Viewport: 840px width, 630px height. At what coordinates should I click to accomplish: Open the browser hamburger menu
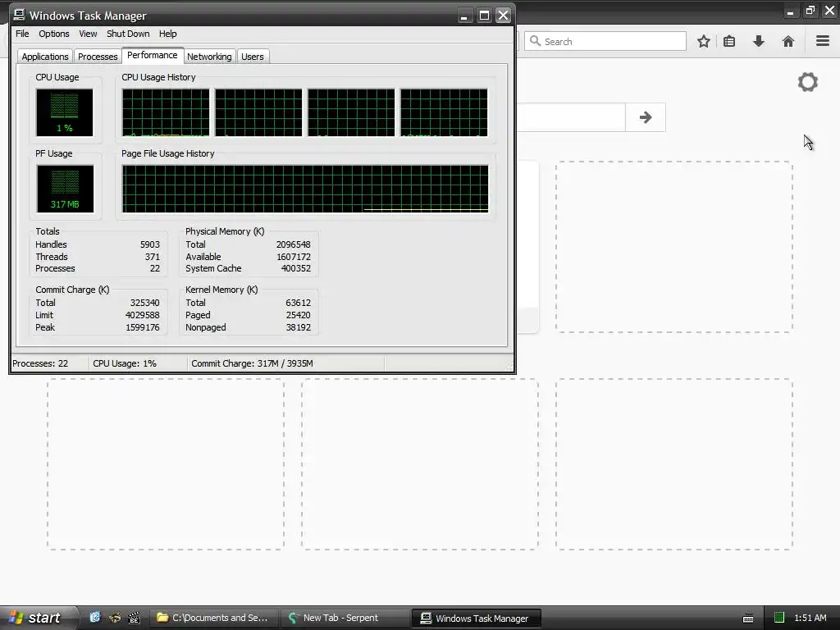[823, 41]
